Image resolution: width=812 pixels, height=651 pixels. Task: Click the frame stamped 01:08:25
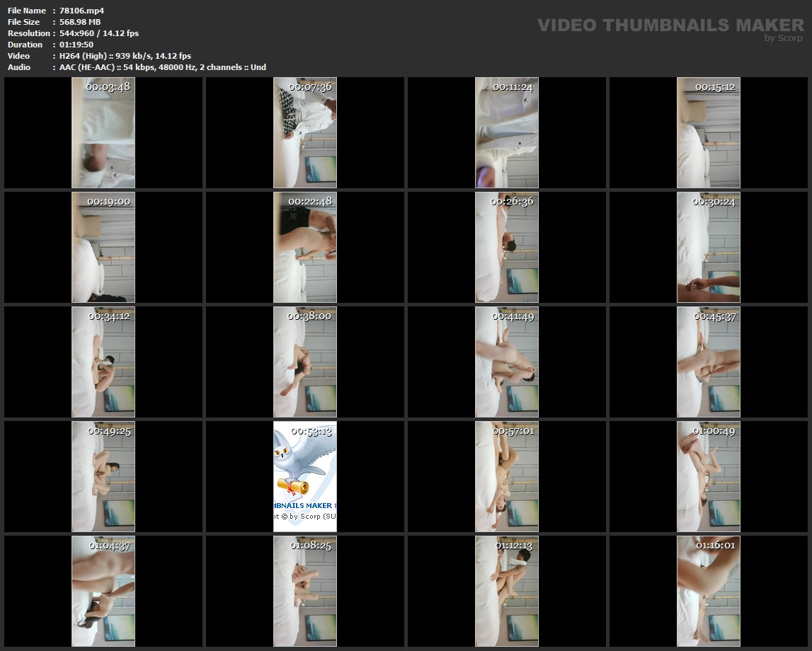click(x=305, y=591)
